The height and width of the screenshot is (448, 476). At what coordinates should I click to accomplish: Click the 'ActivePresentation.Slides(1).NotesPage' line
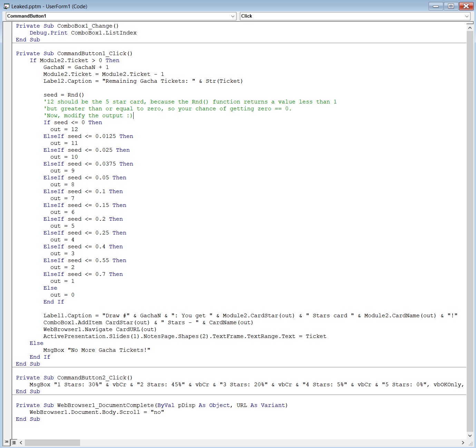pyautogui.click(x=185, y=336)
